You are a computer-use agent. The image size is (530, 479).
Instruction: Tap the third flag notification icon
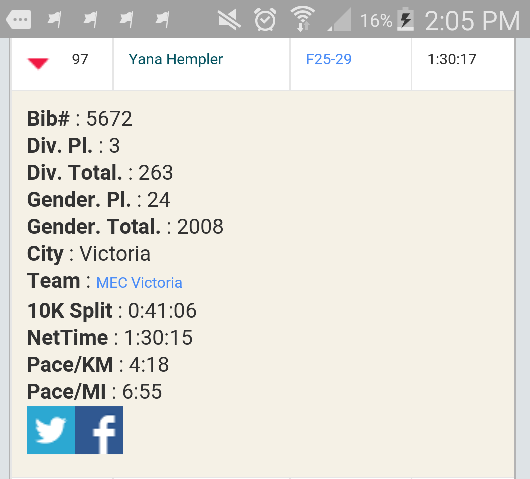coord(126,19)
